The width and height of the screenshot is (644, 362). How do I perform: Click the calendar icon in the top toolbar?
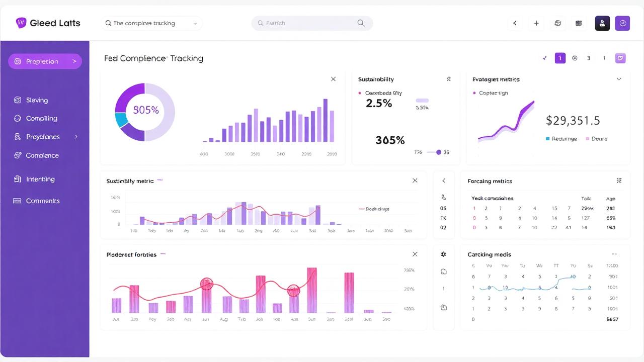(x=578, y=23)
